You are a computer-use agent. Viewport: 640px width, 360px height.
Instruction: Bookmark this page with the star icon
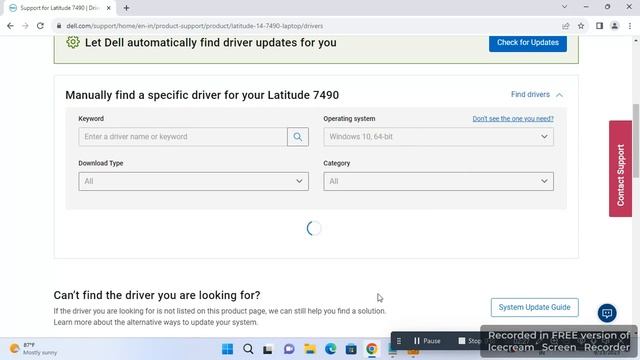pyautogui.click(x=581, y=26)
